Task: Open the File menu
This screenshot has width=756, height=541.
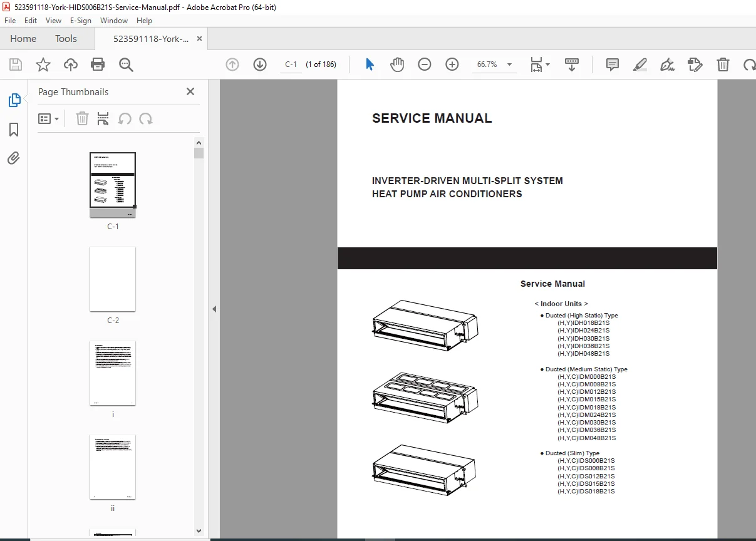Action: point(10,21)
